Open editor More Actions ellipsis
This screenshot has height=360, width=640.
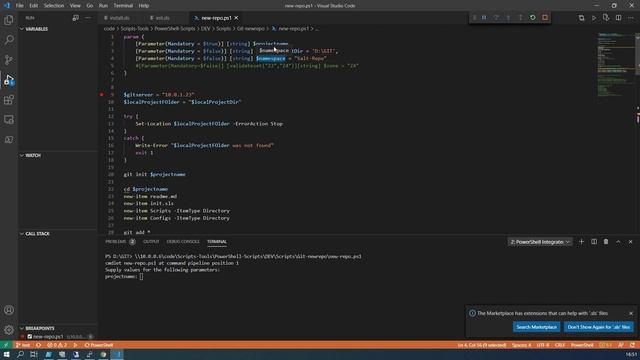(631, 18)
